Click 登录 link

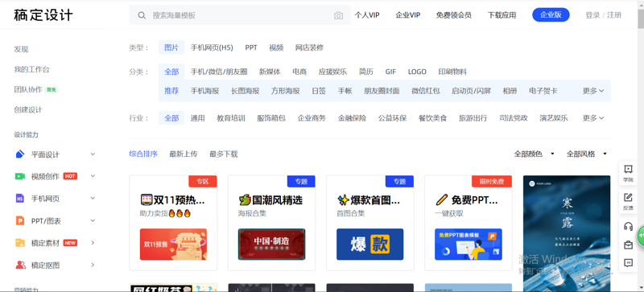(x=592, y=15)
